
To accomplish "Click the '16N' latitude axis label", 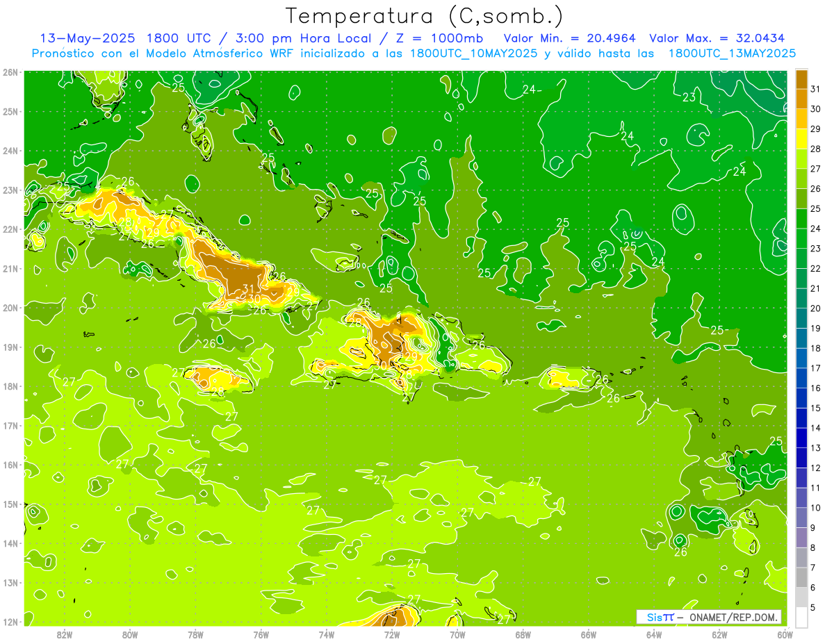I will tap(10, 465).
